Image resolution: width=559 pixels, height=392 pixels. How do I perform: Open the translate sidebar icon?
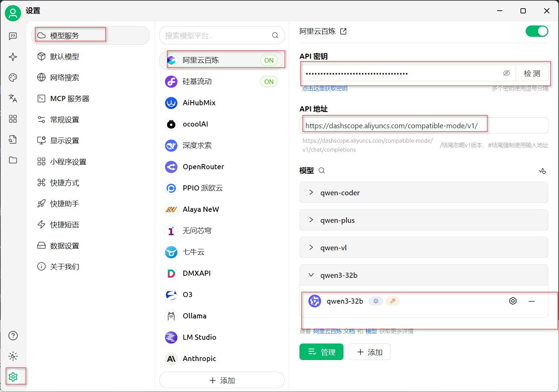(13, 98)
